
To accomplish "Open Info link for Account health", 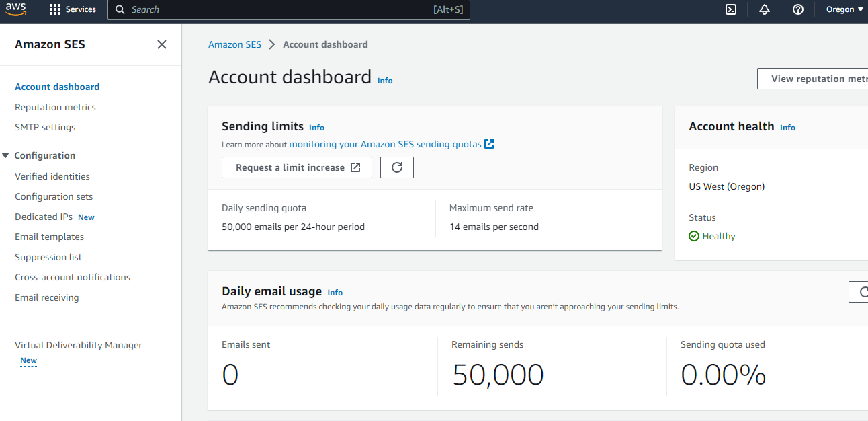I will tap(787, 128).
